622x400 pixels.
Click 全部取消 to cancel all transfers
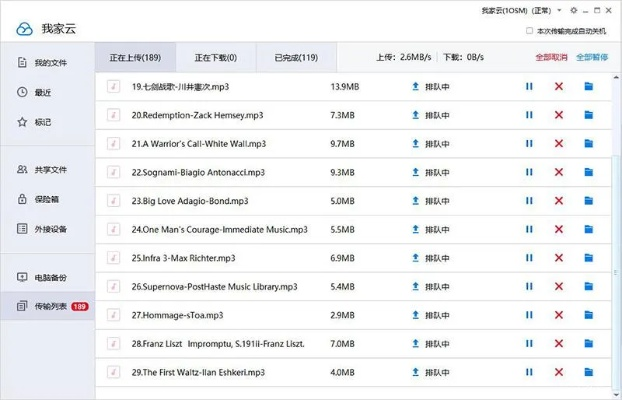click(551, 58)
